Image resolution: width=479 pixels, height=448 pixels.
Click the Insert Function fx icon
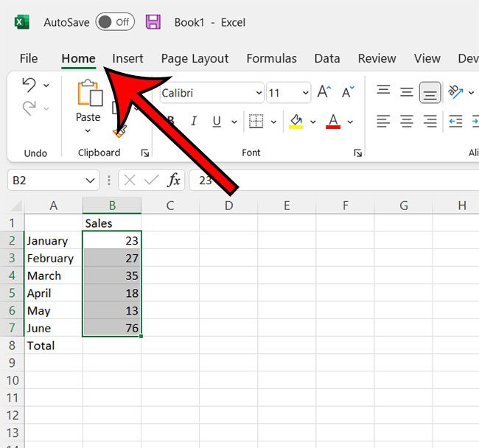click(x=174, y=180)
